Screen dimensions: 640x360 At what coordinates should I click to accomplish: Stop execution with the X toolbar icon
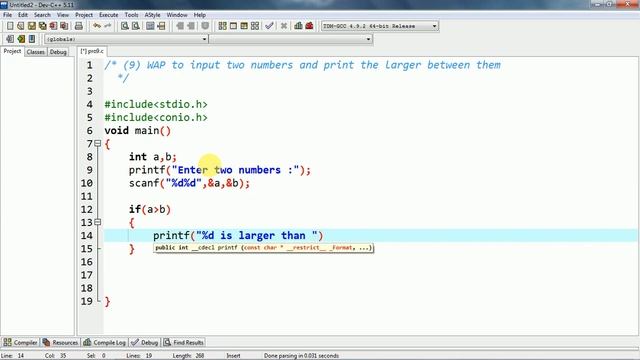coord(284,26)
